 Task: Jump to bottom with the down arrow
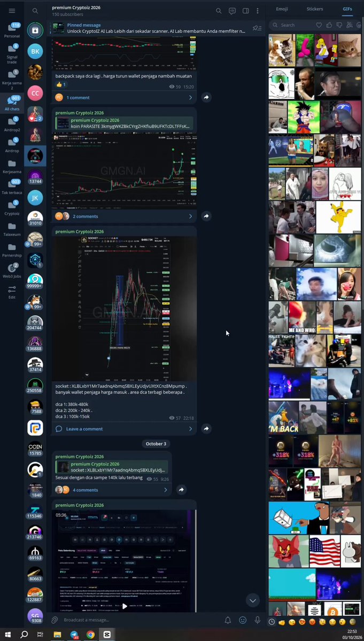253,600
